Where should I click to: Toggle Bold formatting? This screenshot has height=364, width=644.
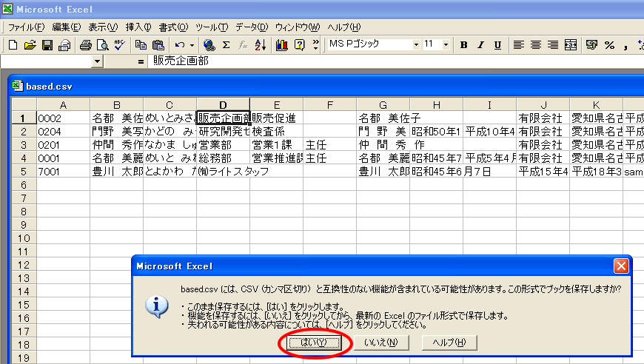(x=463, y=45)
